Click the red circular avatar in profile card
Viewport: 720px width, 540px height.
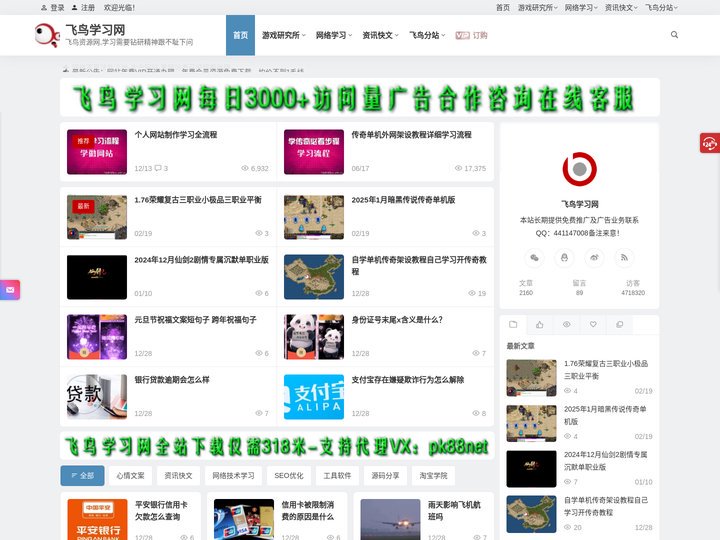pos(579,169)
